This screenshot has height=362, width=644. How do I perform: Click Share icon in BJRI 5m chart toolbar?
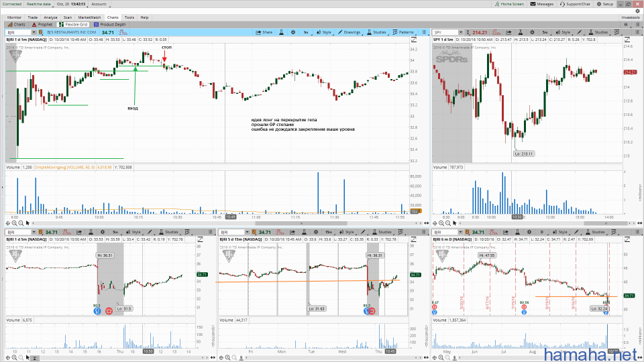pos(79,232)
